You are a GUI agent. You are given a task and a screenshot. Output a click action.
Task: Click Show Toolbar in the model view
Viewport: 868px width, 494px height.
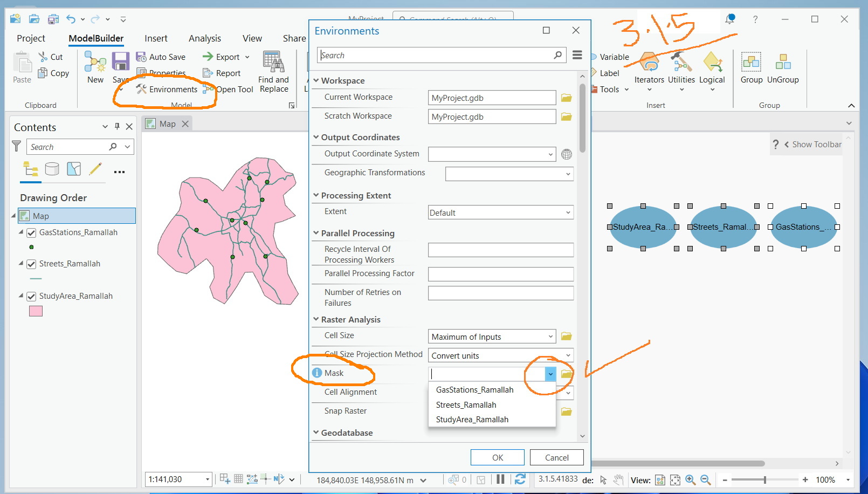(x=816, y=144)
